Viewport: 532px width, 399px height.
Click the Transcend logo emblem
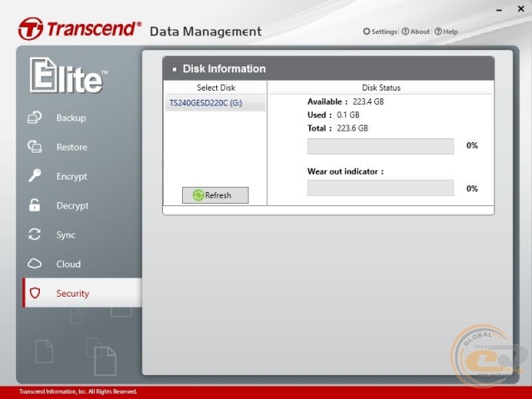[x=31, y=29]
